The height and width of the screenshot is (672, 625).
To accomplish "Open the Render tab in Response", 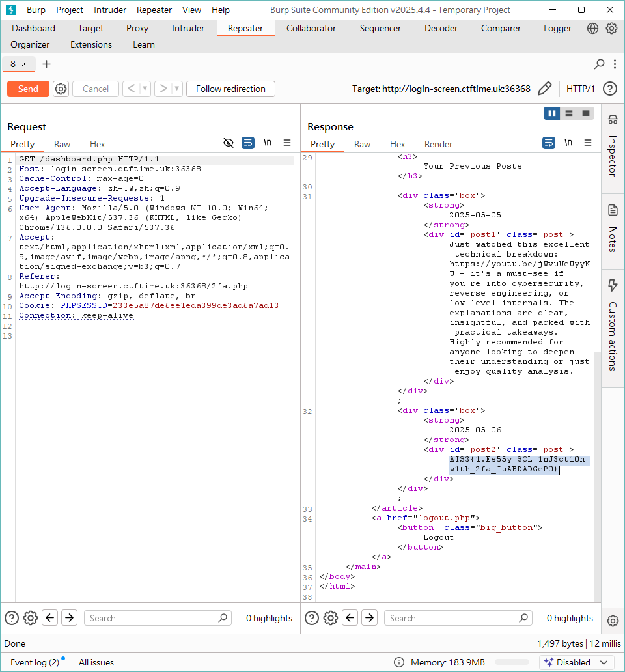I will (x=438, y=144).
